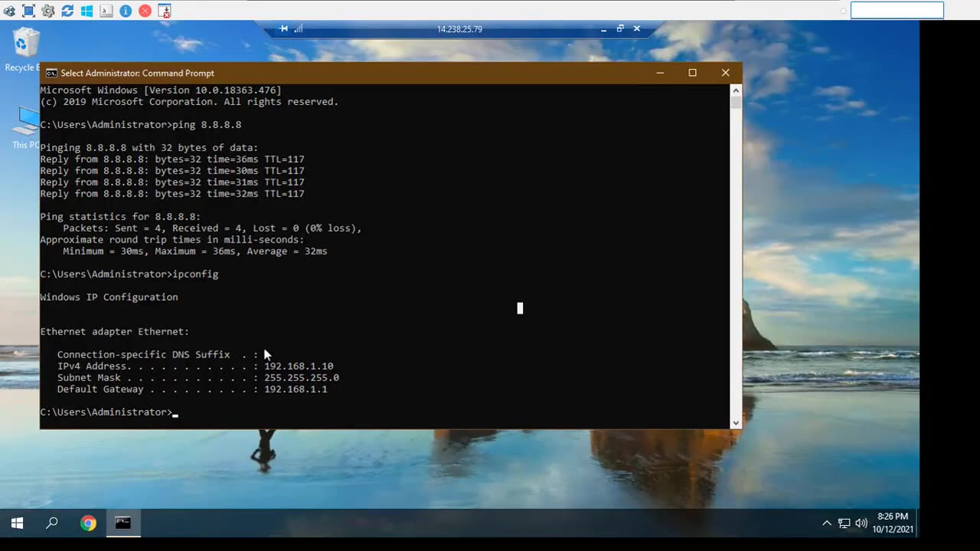Viewport: 980px width, 551px height.
Task: Click the pin icon on remote connection bar
Action: point(284,29)
